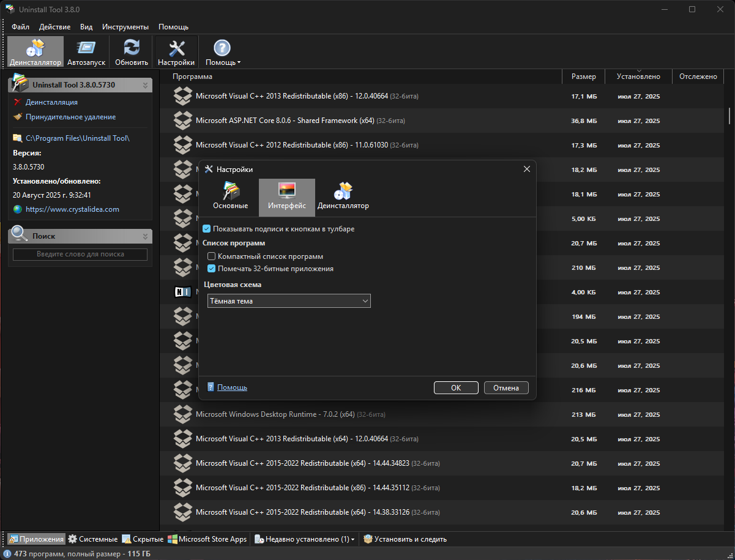Switch to the Скрытые bottom tab

[x=143, y=539]
